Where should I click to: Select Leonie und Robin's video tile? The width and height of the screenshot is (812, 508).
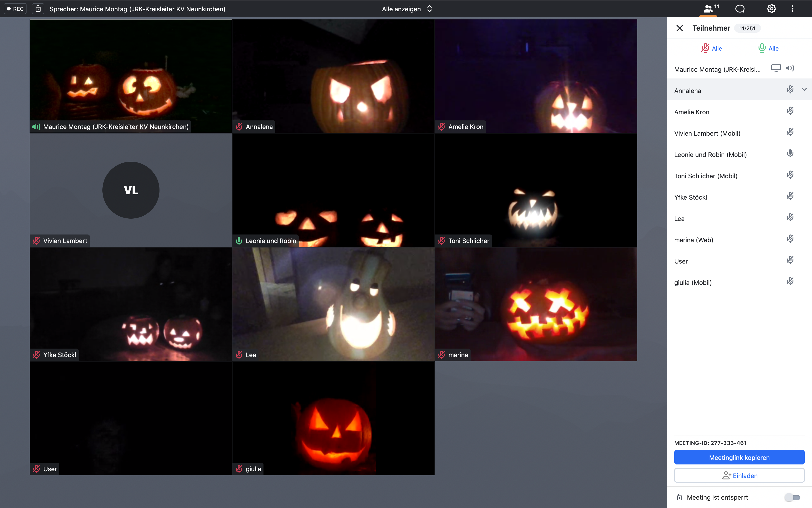pyautogui.click(x=333, y=190)
